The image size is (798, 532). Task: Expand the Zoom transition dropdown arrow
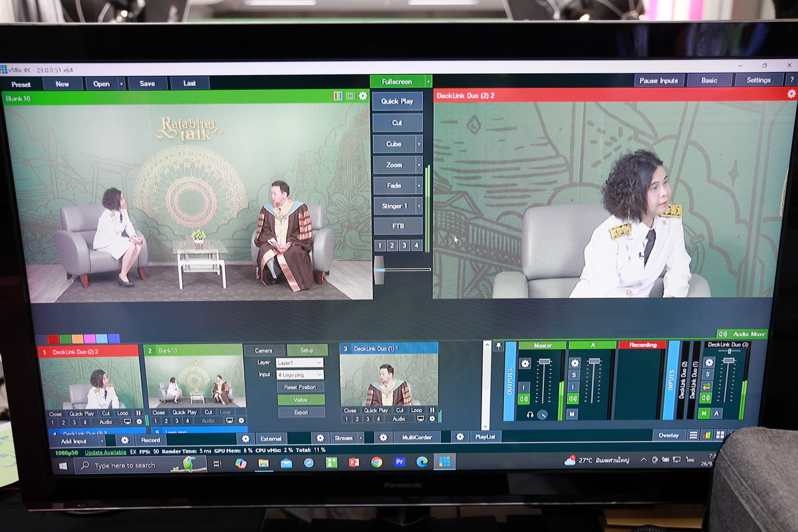coord(419,164)
